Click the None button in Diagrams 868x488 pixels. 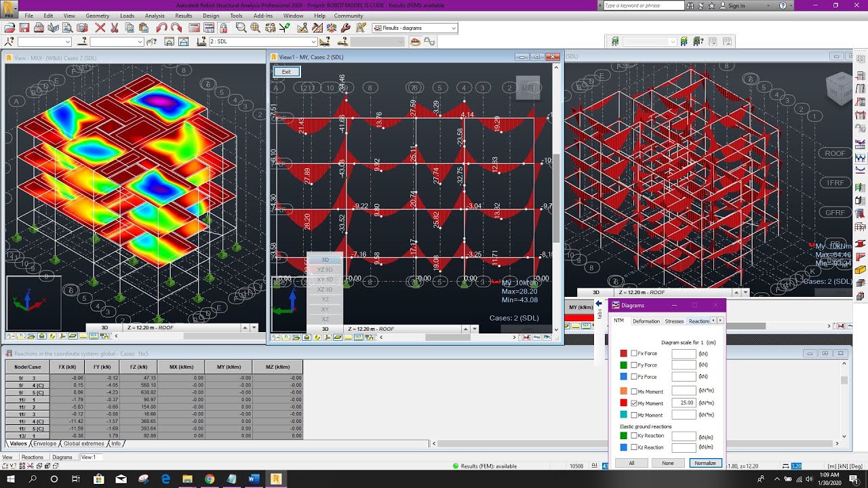click(668, 463)
